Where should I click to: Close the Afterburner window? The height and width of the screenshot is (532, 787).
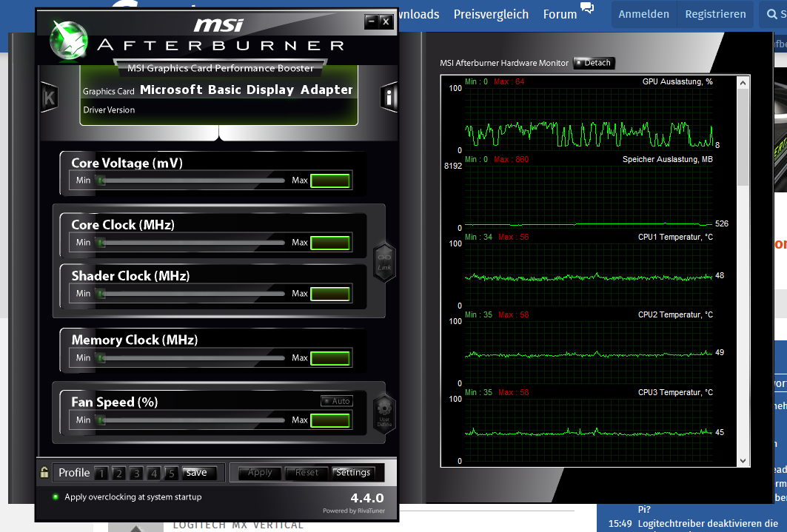(x=386, y=21)
